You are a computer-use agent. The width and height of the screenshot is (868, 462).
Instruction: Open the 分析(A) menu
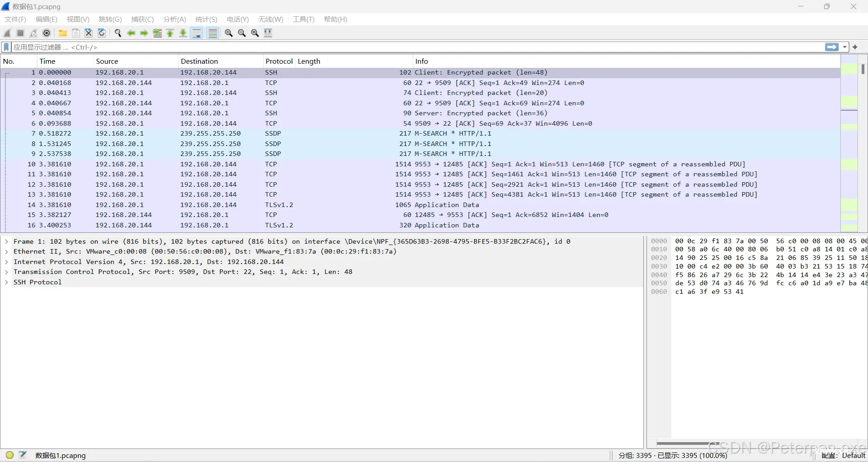click(175, 19)
